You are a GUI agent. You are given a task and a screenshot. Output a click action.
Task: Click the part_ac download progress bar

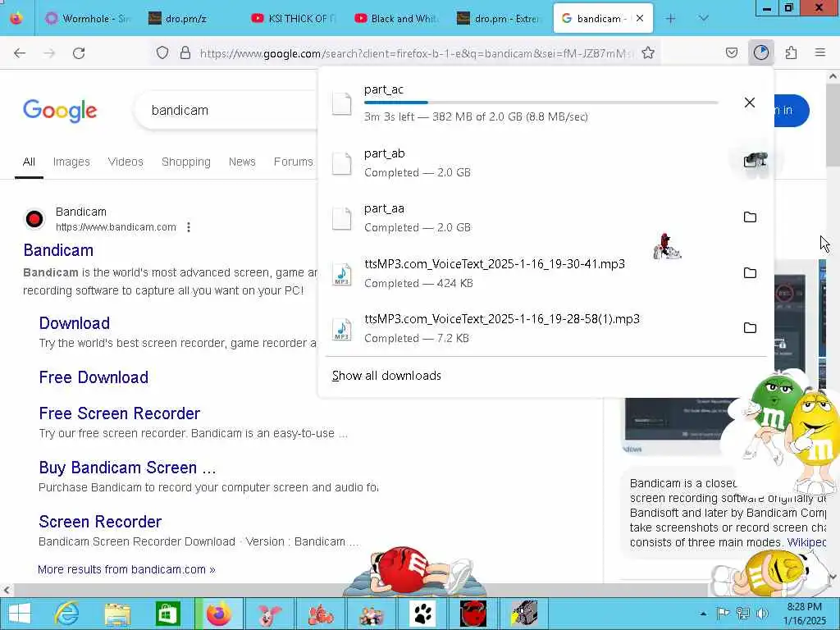tap(541, 103)
